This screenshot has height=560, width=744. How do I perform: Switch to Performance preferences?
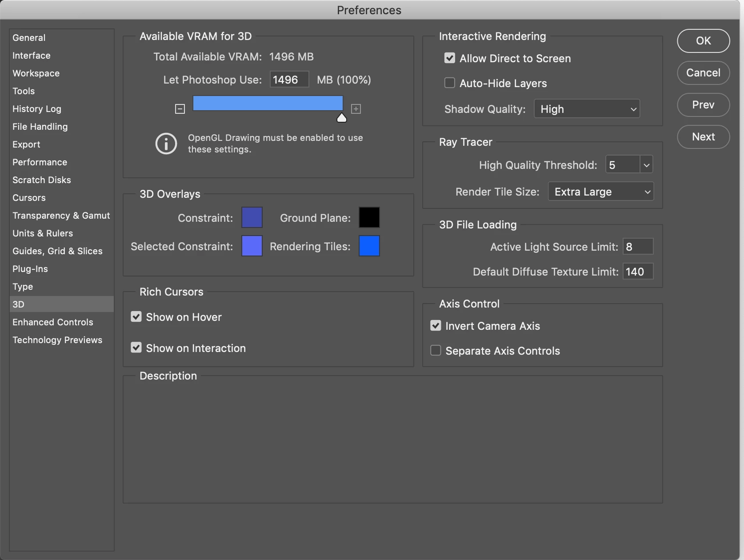61,162
